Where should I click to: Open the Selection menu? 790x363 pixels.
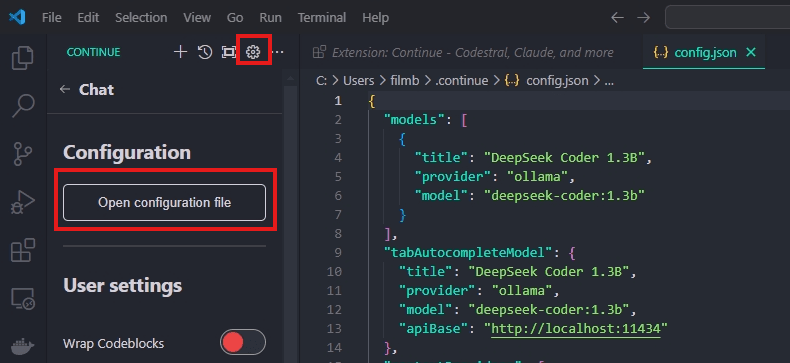[x=141, y=18]
